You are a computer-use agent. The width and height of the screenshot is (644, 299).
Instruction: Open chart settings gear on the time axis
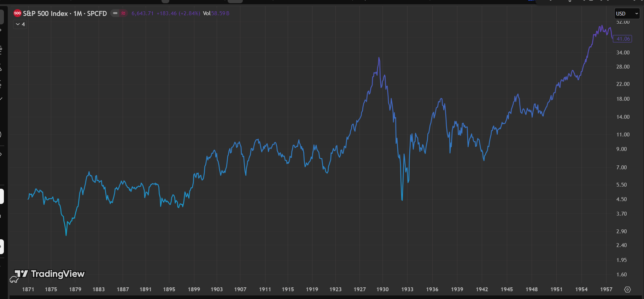627,289
